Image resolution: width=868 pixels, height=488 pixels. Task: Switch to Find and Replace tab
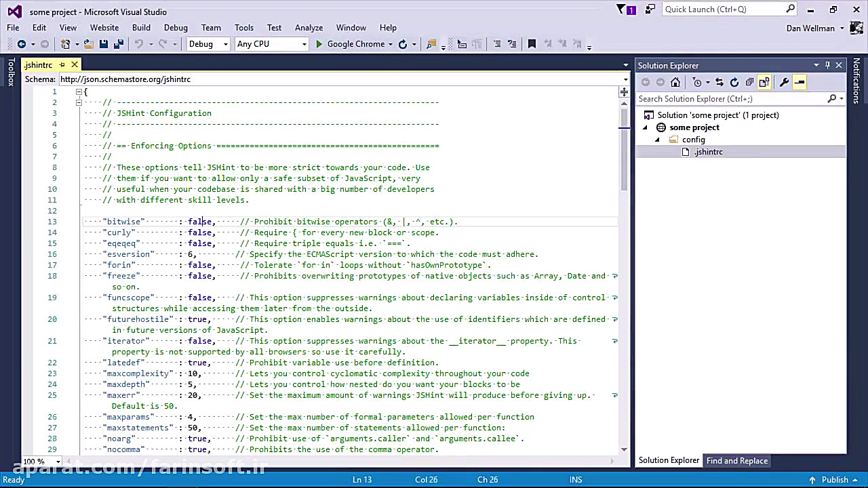click(737, 461)
